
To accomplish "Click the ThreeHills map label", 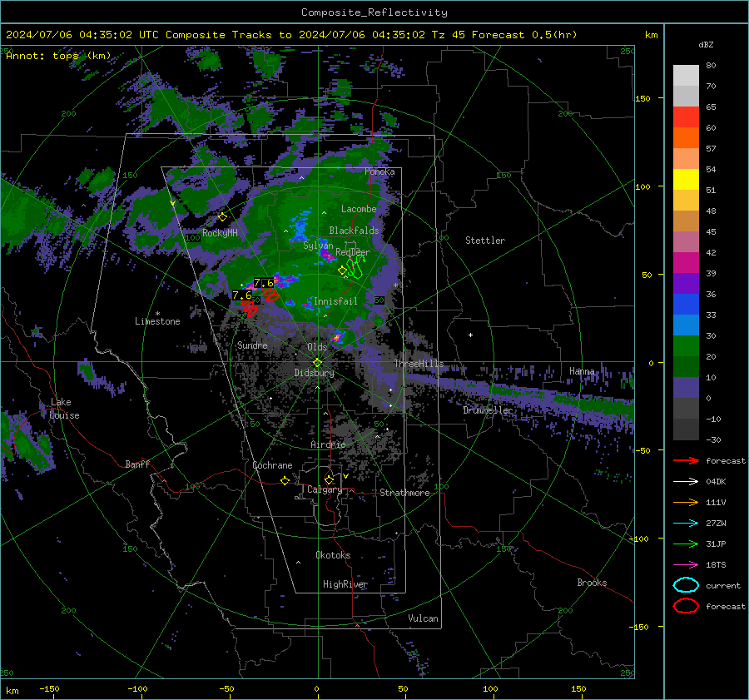I will pyautogui.click(x=419, y=364).
